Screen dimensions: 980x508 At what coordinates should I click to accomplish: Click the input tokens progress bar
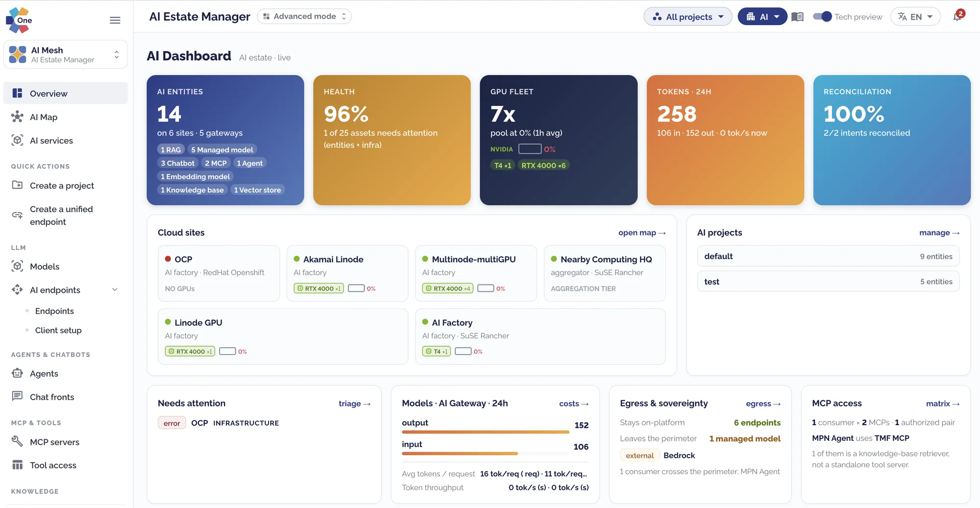[x=486, y=454]
